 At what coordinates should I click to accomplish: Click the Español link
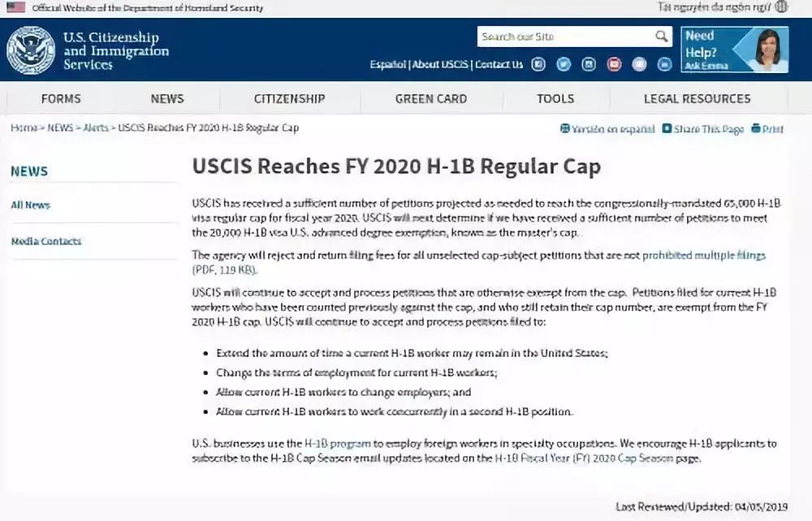point(388,65)
